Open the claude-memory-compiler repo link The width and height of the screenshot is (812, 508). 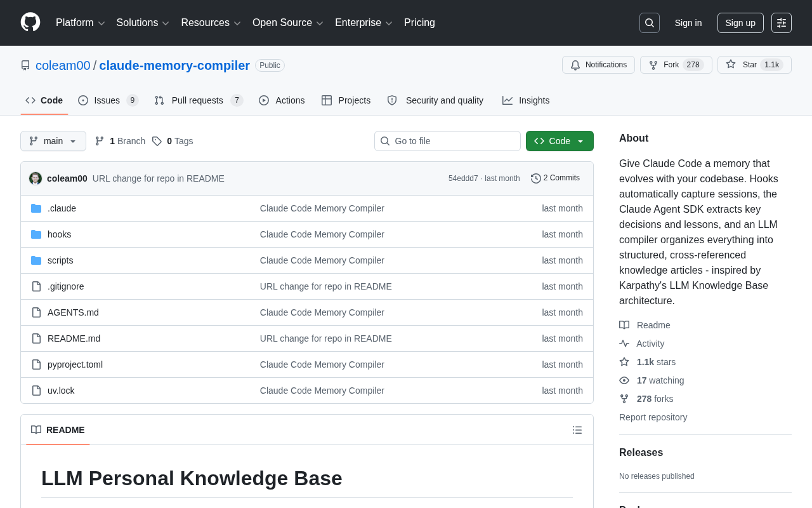(x=174, y=65)
